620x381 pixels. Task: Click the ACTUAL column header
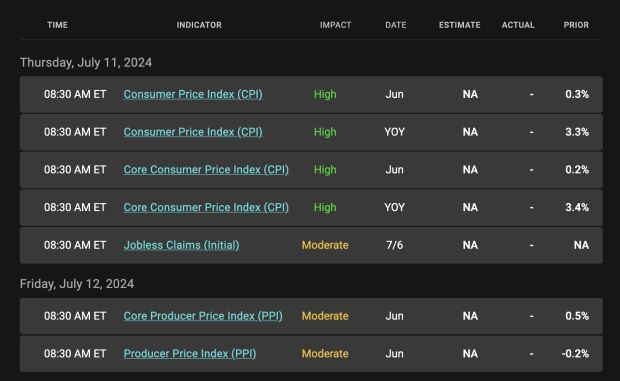click(x=518, y=25)
